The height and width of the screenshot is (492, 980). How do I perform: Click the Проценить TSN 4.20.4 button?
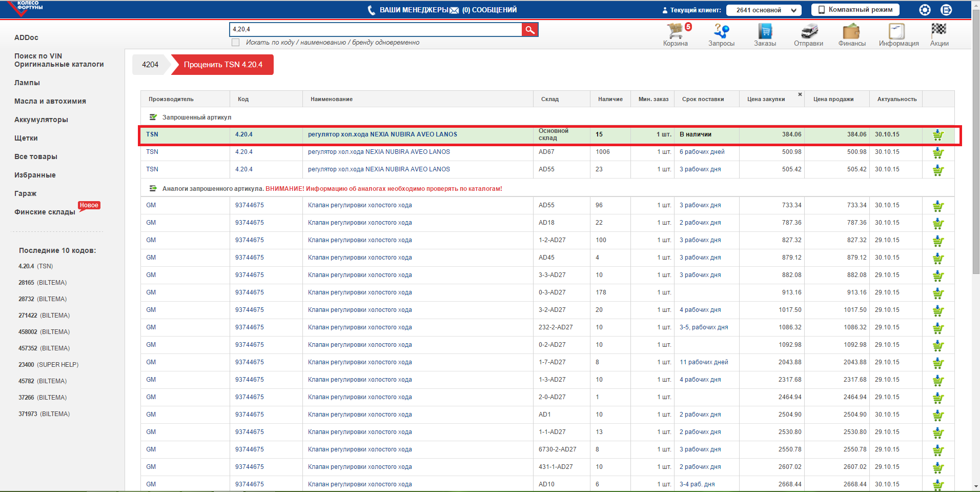point(223,65)
